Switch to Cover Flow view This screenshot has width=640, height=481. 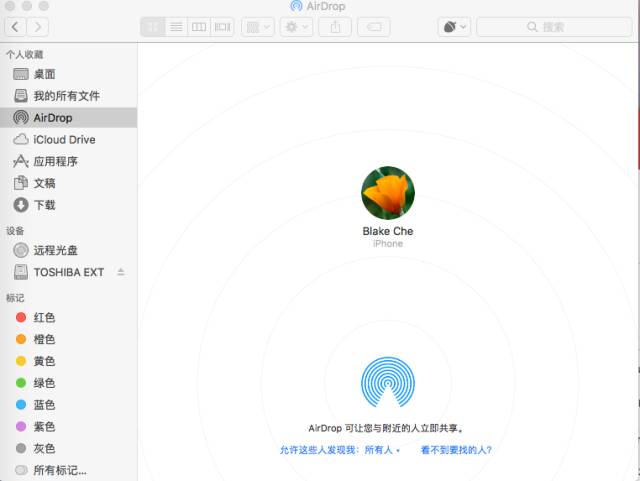(222, 27)
